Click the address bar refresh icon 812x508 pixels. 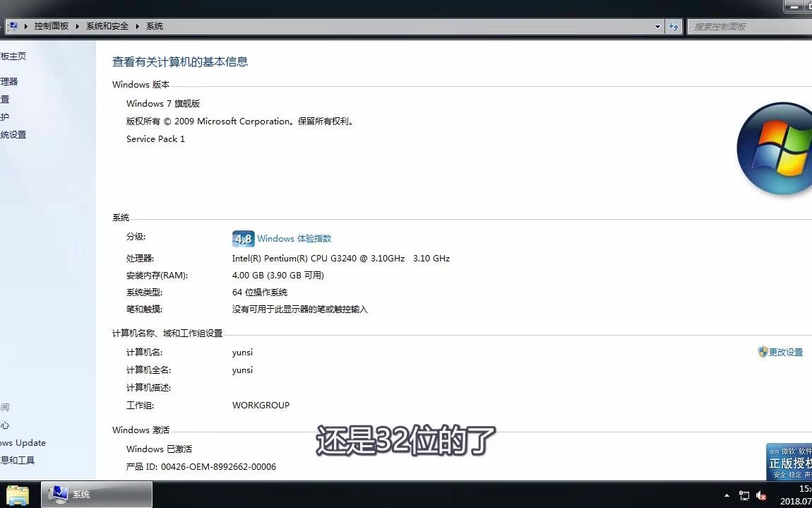(673, 26)
